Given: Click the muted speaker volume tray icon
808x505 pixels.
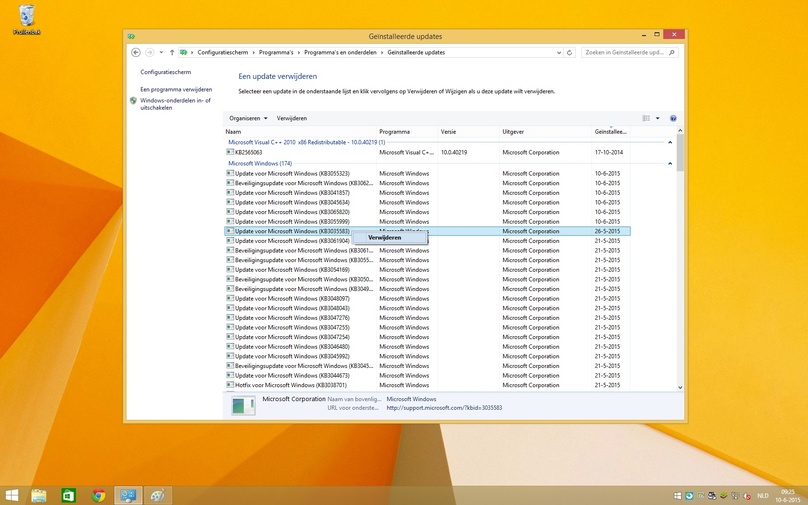Looking at the screenshot, I should coord(747,496).
